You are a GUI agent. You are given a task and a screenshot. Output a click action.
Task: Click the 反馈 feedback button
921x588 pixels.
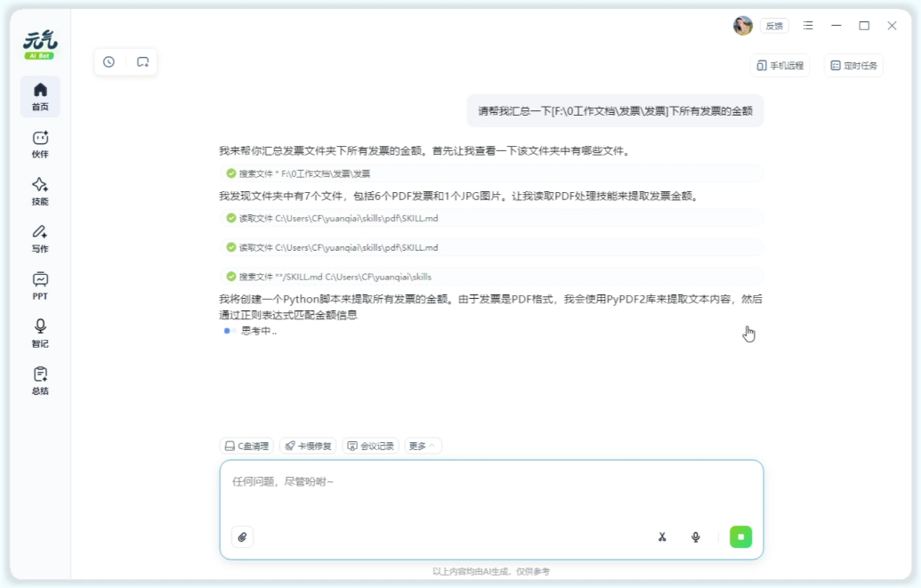[774, 26]
